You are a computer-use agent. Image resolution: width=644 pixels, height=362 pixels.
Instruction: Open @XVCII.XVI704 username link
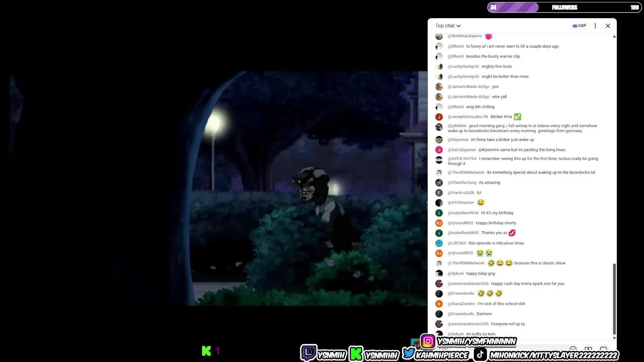coord(462,159)
